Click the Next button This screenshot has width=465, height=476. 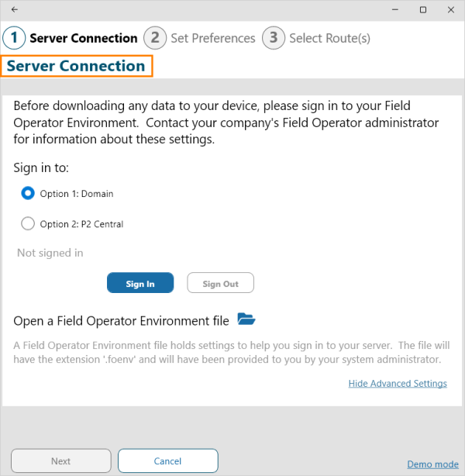pos(60,460)
